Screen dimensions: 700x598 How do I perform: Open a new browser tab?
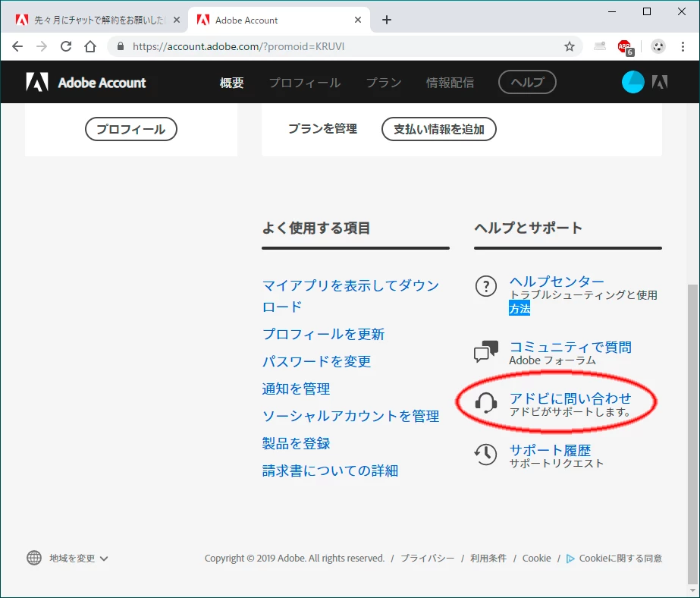[x=387, y=20]
